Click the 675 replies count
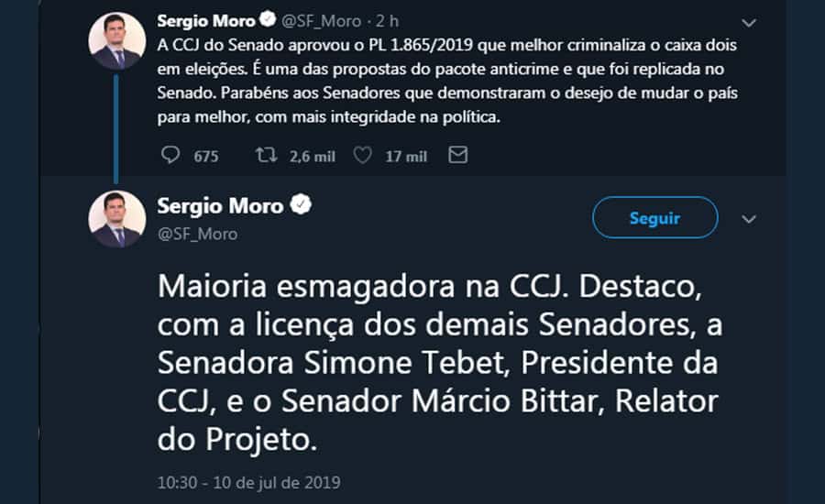 206,157
